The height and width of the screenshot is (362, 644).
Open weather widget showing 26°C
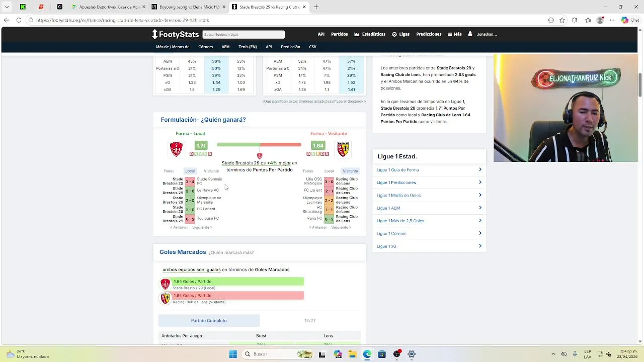(28, 354)
